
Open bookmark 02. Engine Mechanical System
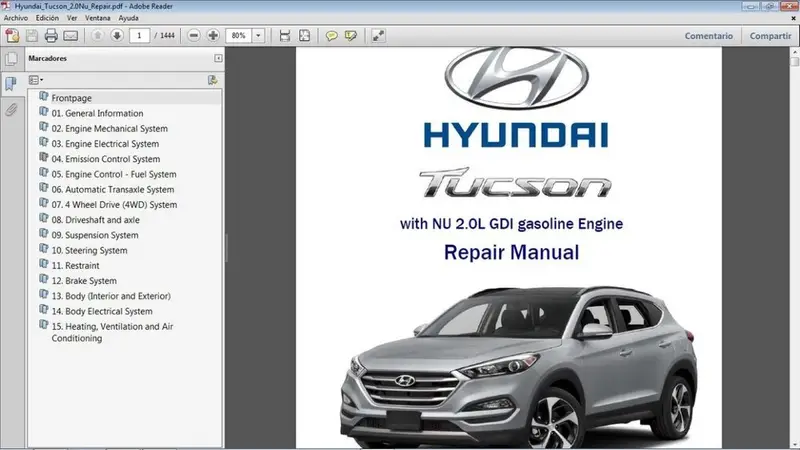click(x=109, y=129)
